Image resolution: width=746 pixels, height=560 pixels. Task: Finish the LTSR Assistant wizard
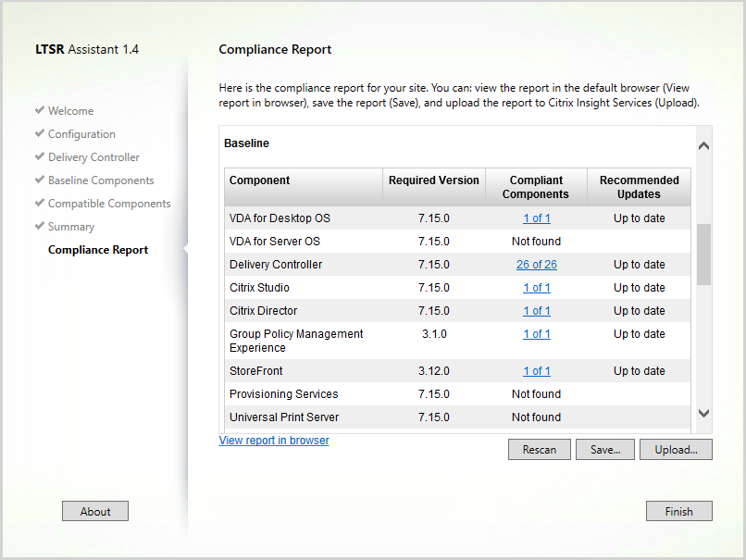point(679,511)
